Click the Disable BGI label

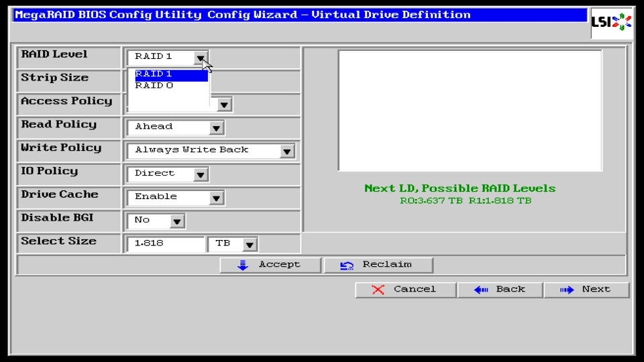(x=57, y=218)
